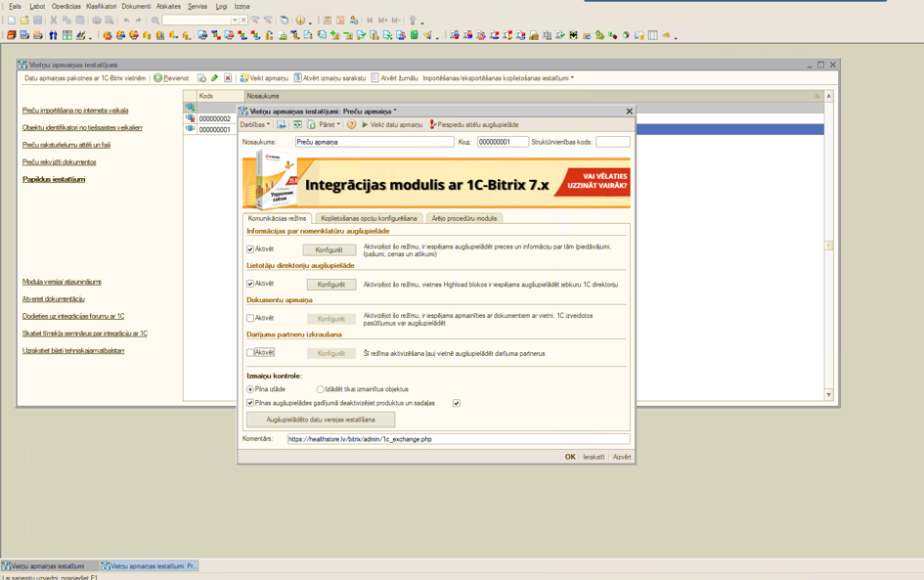The image size is (924, 580).
Task: Click the Open folder toolbar icon
Action: [x=24, y=20]
